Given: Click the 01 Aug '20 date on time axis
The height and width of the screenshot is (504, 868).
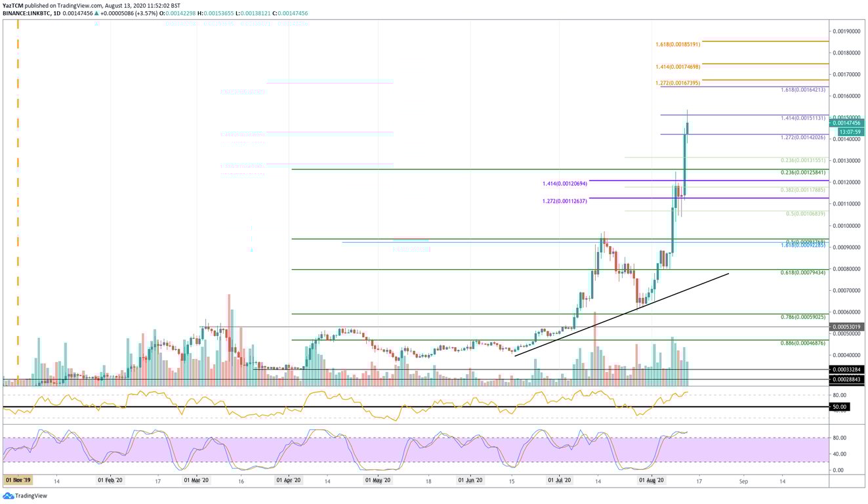Looking at the screenshot, I should pos(652,480).
